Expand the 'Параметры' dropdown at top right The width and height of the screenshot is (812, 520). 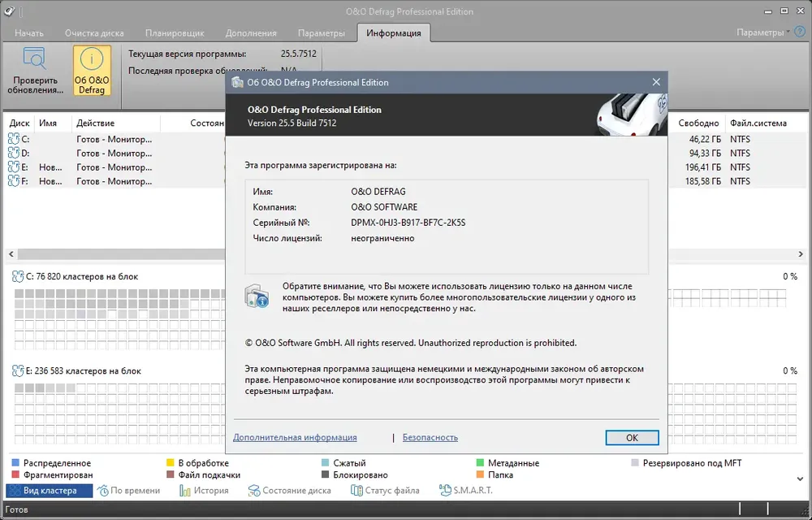pyautogui.click(x=763, y=32)
